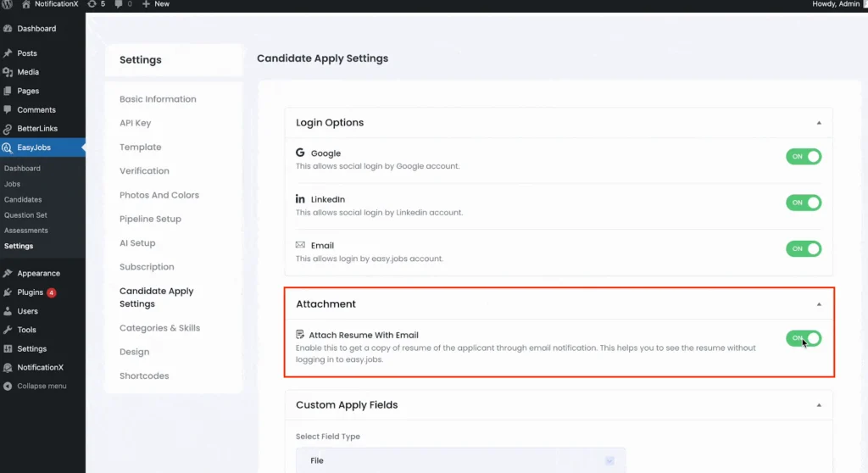Collapse the Attachment section arrow
868x473 pixels.
click(819, 304)
